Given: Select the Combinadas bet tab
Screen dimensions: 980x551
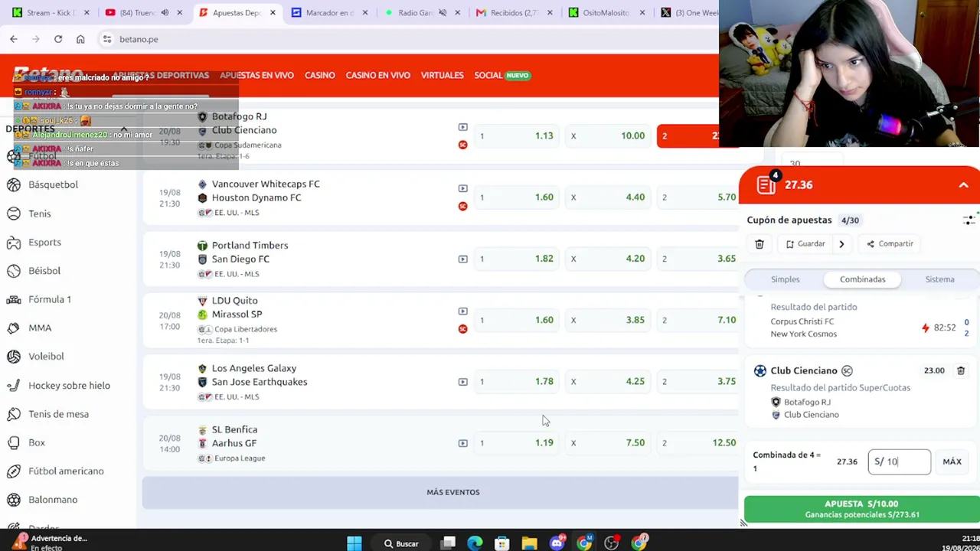Looking at the screenshot, I should 862,279.
